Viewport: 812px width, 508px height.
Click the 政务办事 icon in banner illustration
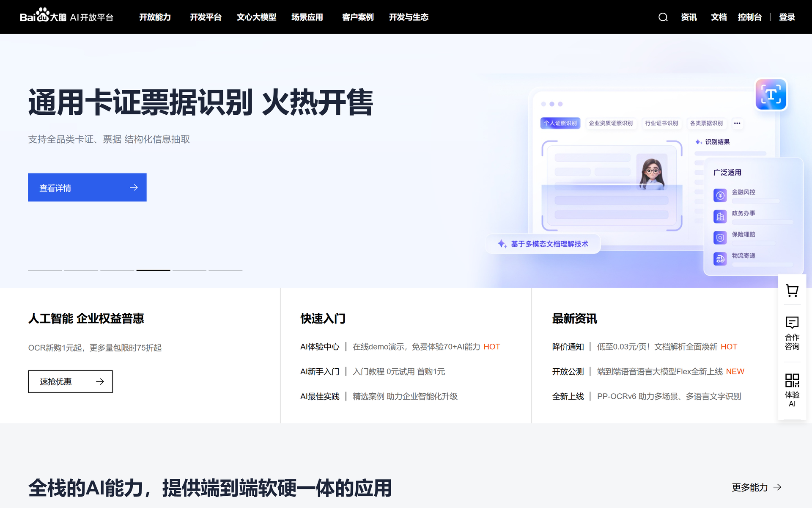[720, 216]
